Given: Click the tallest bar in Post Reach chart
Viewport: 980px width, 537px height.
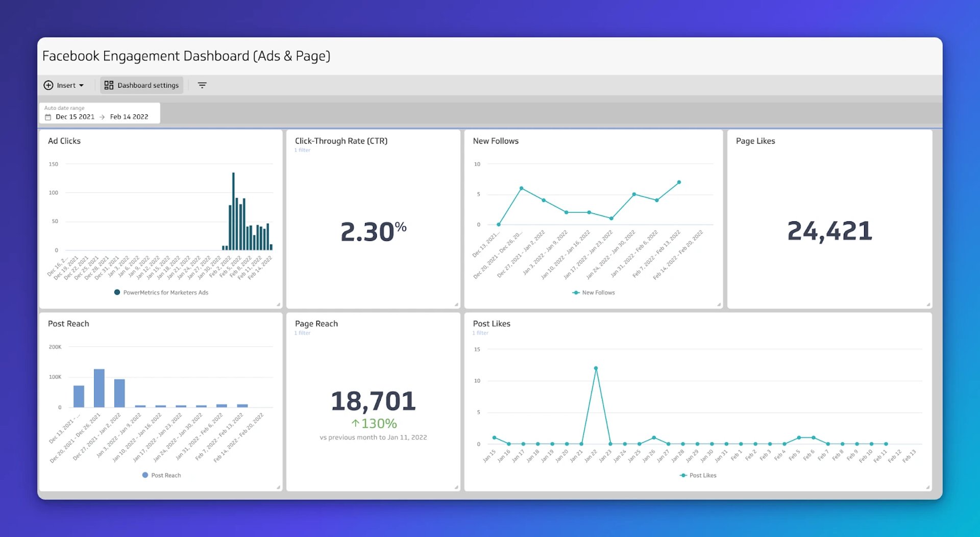Looking at the screenshot, I should coord(99,388).
